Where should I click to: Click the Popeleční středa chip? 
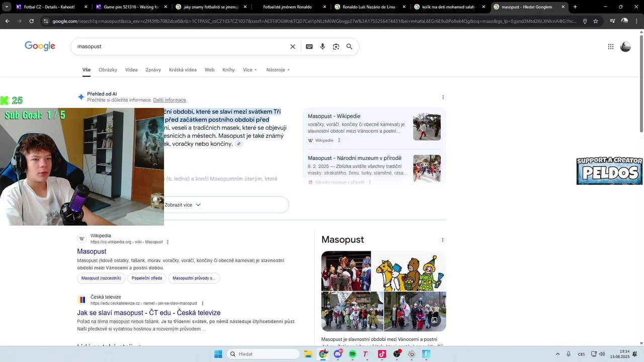pyautogui.click(x=147, y=278)
